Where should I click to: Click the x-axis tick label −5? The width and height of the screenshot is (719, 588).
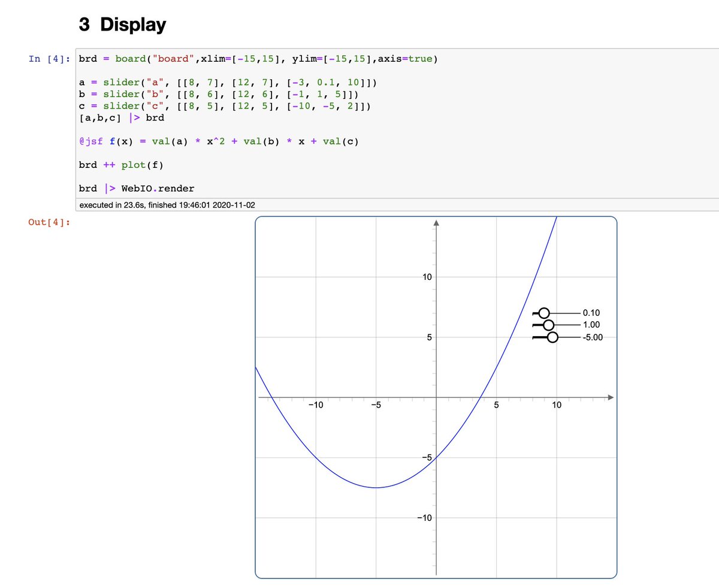pyautogui.click(x=376, y=405)
